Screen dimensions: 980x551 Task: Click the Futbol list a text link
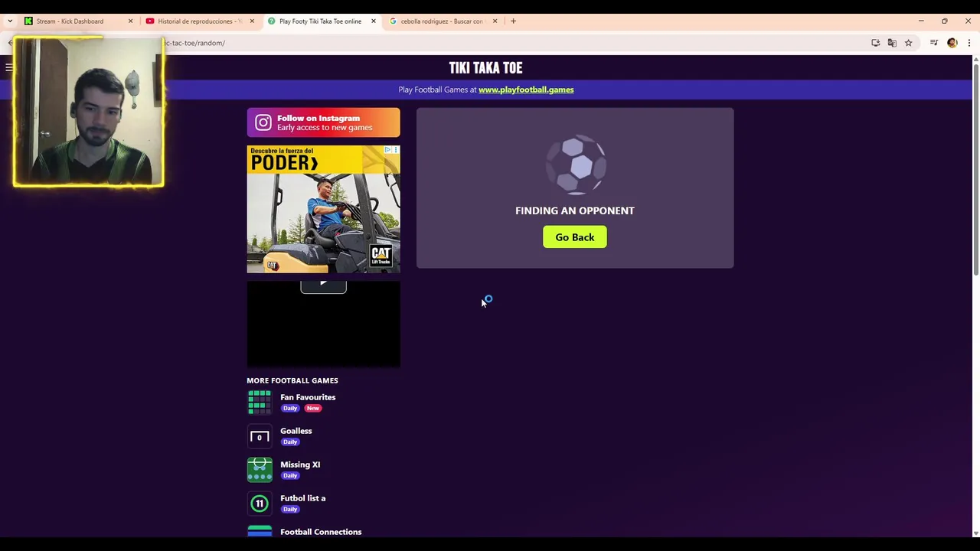click(303, 498)
